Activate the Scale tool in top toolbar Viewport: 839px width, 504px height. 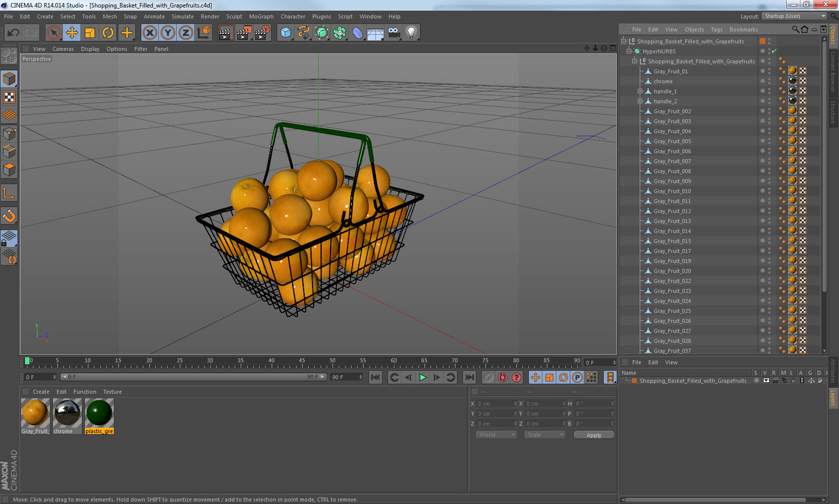90,33
